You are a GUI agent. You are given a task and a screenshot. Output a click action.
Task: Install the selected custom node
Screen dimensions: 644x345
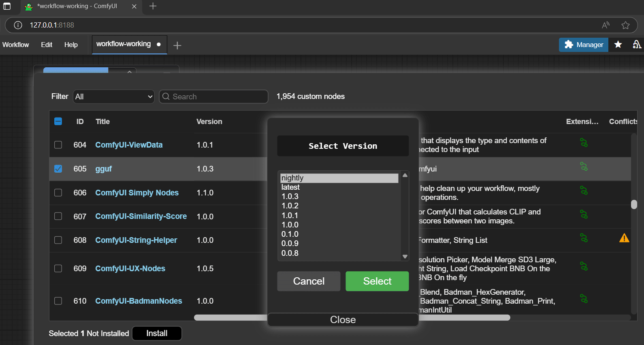click(x=157, y=333)
